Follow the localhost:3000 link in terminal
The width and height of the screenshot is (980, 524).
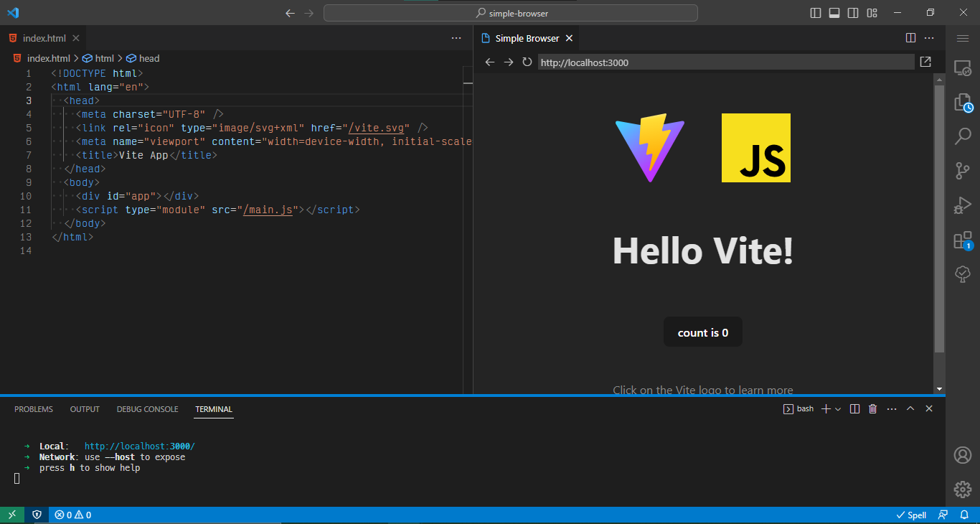tap(138, 446)
